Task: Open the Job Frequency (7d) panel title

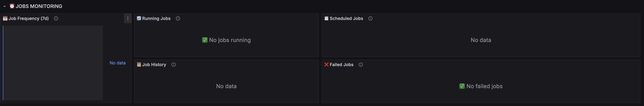Action: coord(28,18)
